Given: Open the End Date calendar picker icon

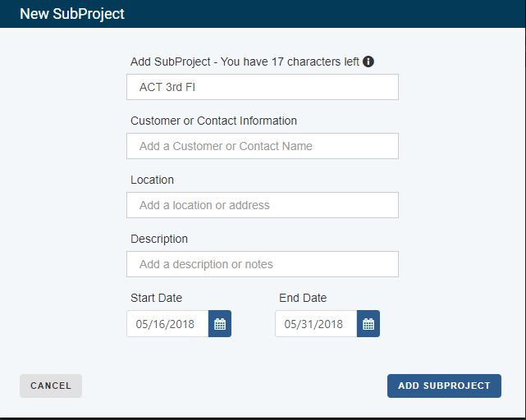Looking at the screenshot, I should pyautogui.click(x=368, y=324).
